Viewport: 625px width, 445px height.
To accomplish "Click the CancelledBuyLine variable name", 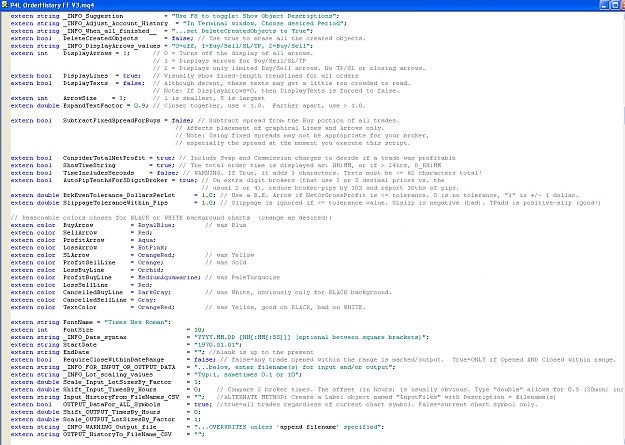I will (x=93, y=293).
